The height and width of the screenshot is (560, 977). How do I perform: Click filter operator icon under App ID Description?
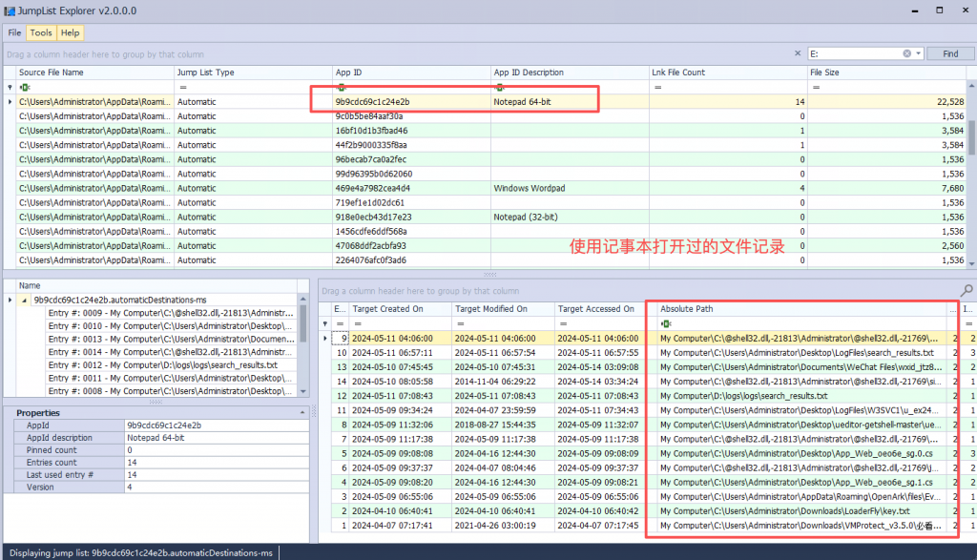tap(500, 88)
